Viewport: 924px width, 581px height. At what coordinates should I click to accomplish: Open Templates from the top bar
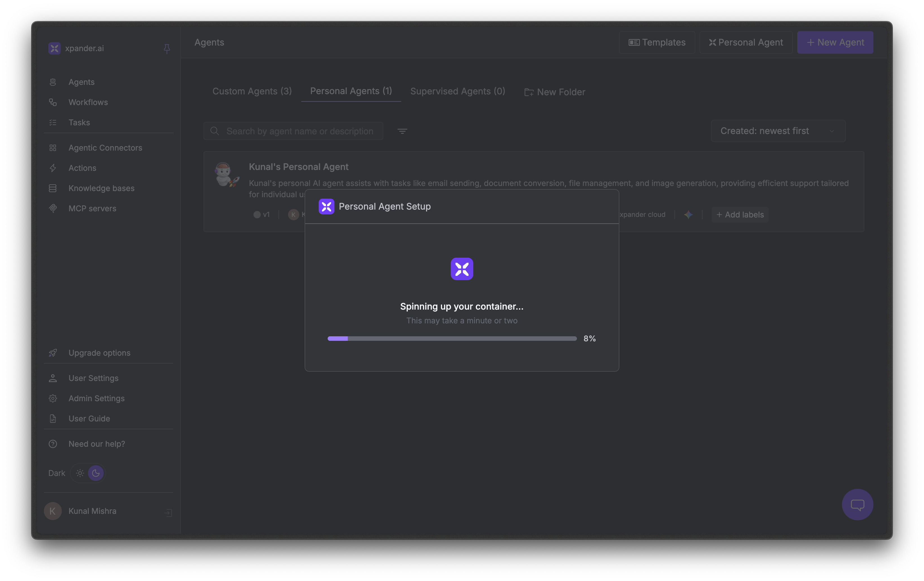coord(657,42)
